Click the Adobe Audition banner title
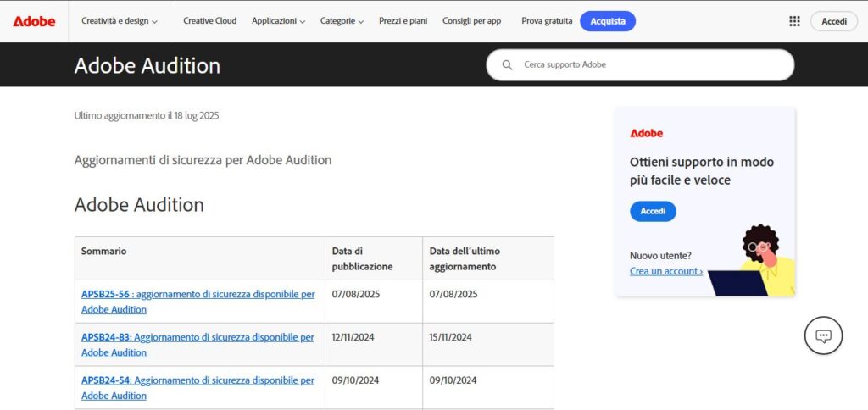 (147, 65)
